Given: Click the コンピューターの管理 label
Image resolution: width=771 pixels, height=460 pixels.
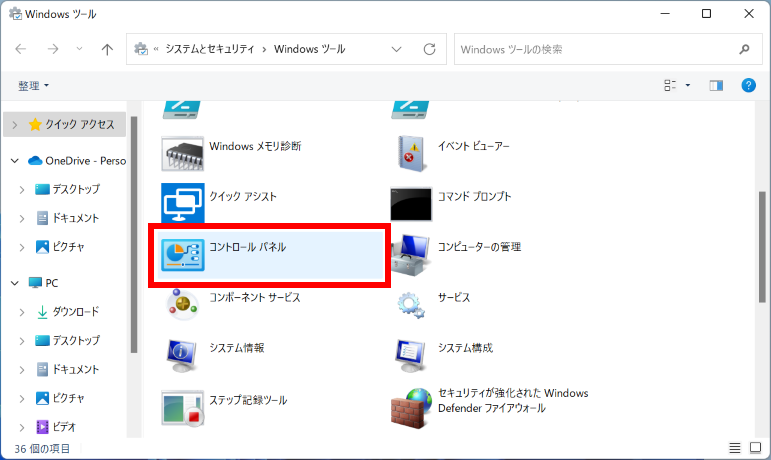Looking at the screenshot, I should pos(479,247).
